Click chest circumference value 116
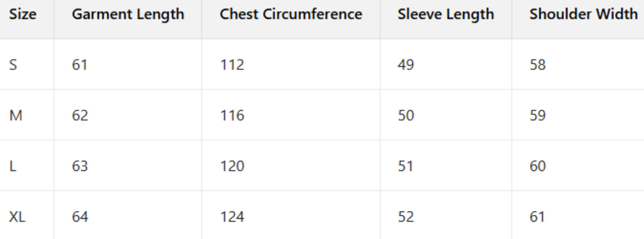 232,116
